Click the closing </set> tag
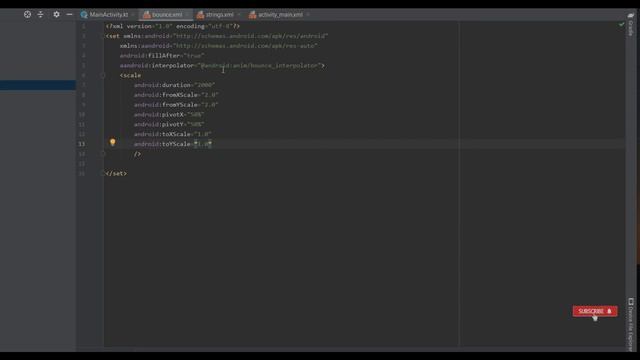Image resolution: width=640 pixels, height=360 pixels. (x=116, y=173)
